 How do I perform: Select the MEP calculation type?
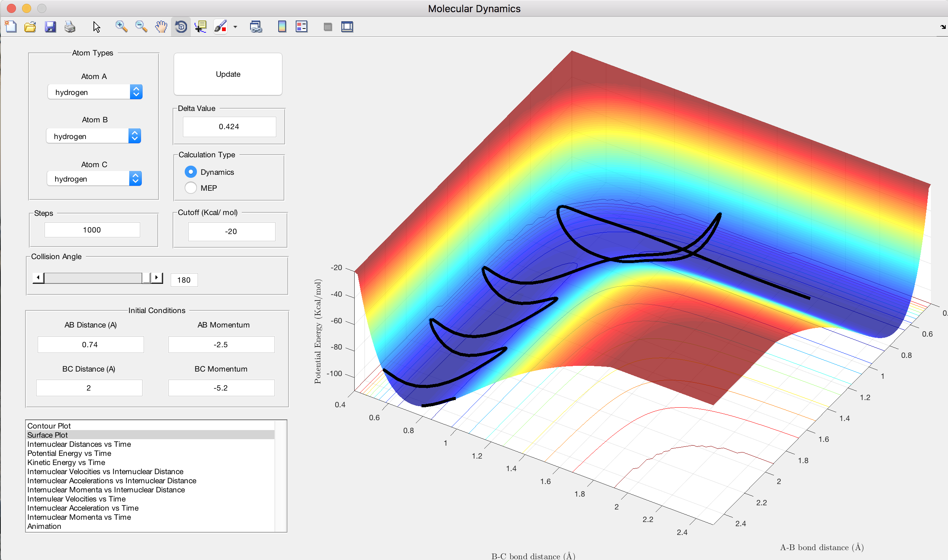coord(191,188)
